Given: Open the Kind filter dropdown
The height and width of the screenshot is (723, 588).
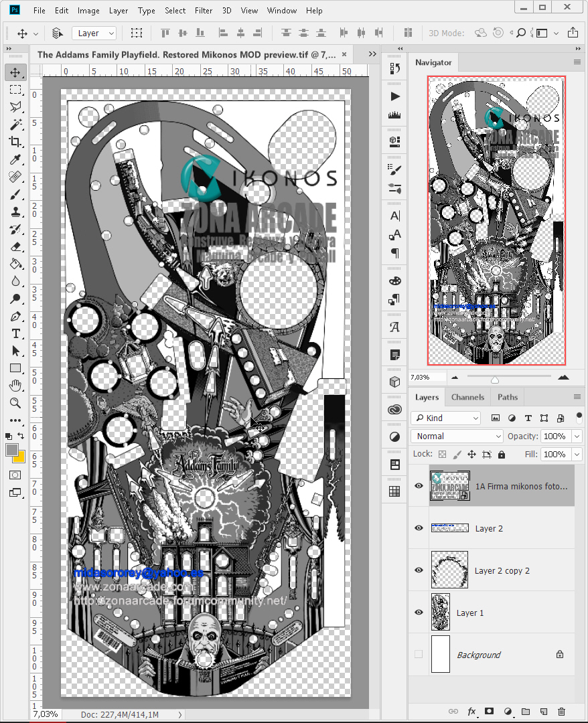Looking at the screenshot, I should click(446, 418).
